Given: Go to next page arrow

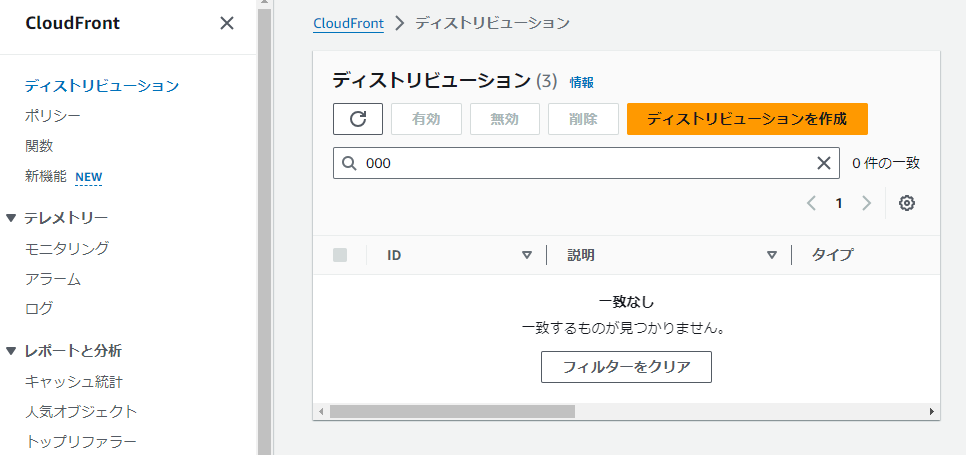Looking at the screenshot, I should tap(866, 203).
